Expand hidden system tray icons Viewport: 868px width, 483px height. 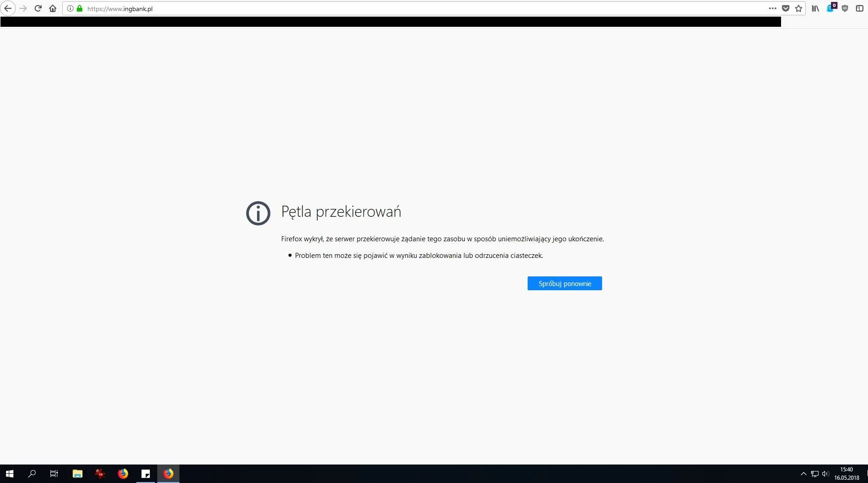(x=803, y=474)
